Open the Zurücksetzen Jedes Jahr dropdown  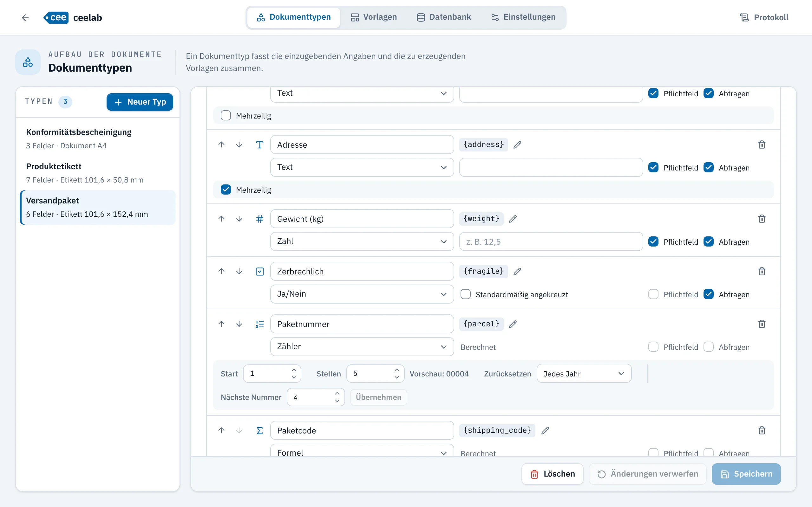tap(584, 374)
